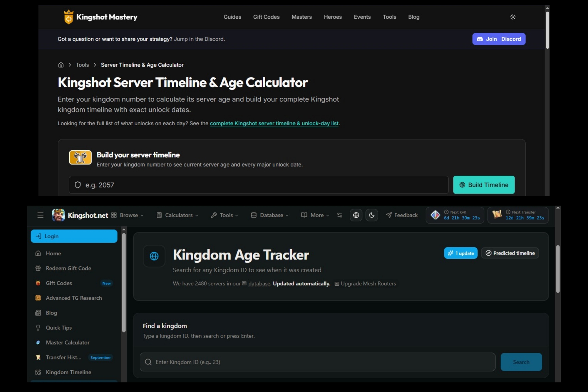
Task: Open the Blog nav item in Kingshot Mastery
Action: tap(413, 17)
